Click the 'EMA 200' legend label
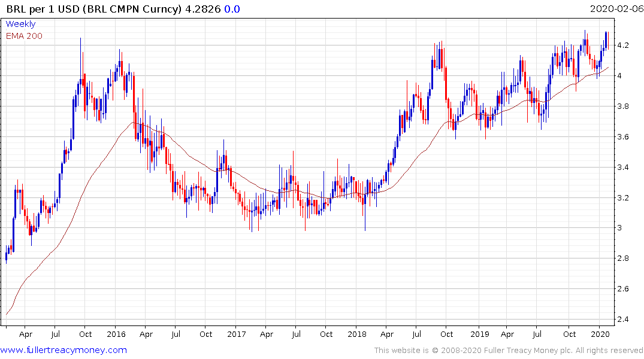This screenshot has height=359, width=644. [x=24, y=36]
